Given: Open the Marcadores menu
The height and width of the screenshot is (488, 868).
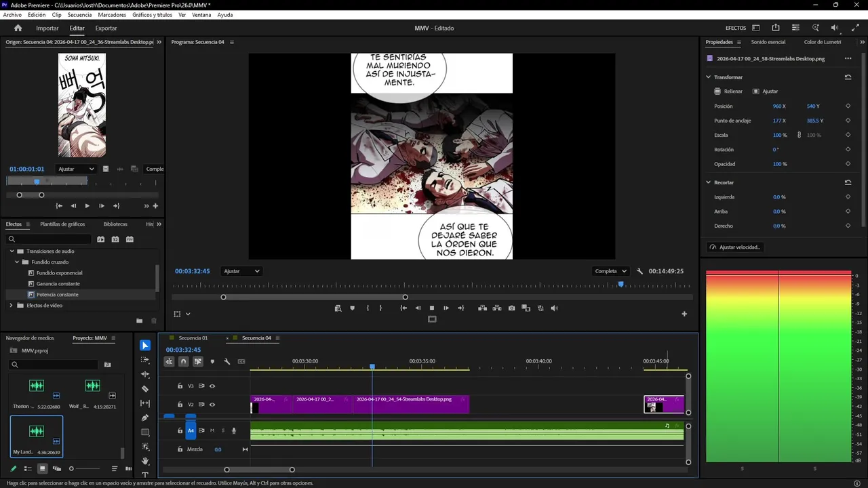Looking at the screenshot, I should pos(112,15).
